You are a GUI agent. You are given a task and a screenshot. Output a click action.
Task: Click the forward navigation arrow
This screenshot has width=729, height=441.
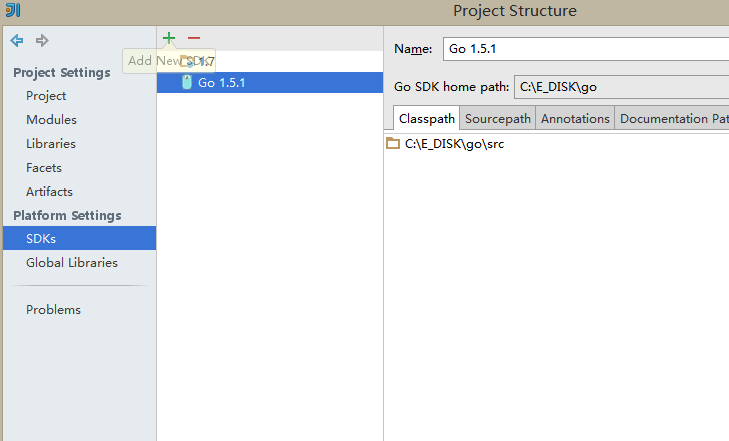pyautogui.click(x=42, y=40)
